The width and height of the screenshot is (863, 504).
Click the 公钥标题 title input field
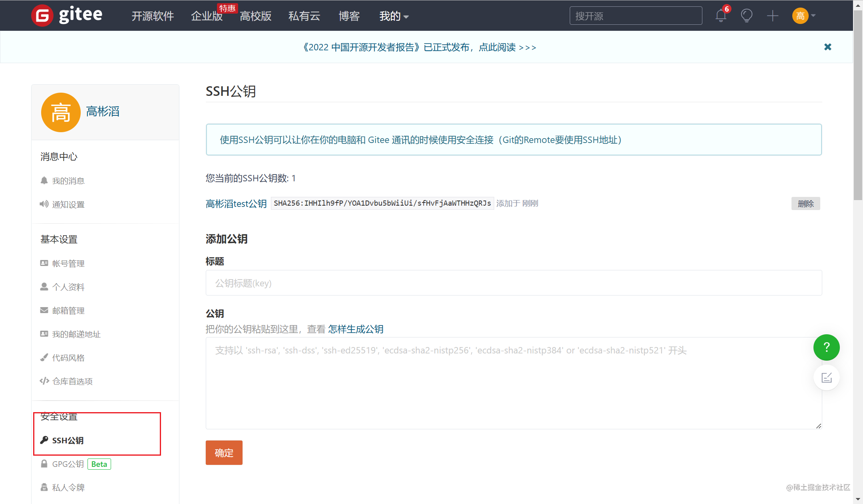pos(513,283)
